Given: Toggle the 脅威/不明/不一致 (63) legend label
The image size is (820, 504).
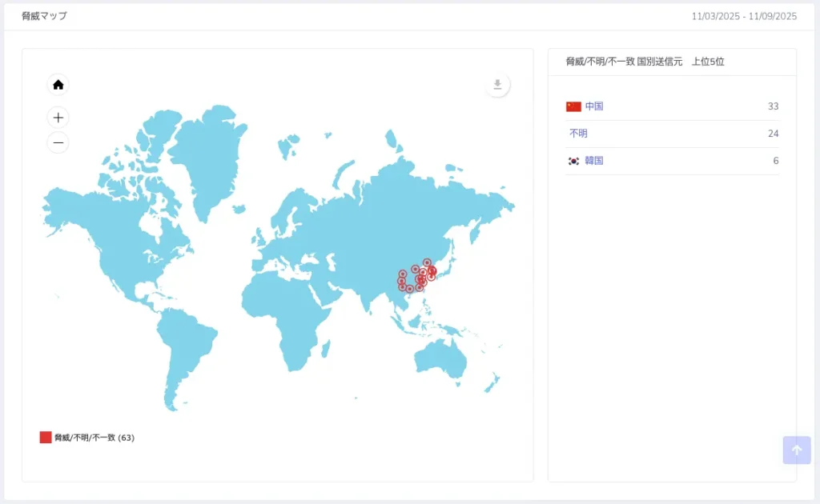Looking at the screenshot, I should click(94, 438).
